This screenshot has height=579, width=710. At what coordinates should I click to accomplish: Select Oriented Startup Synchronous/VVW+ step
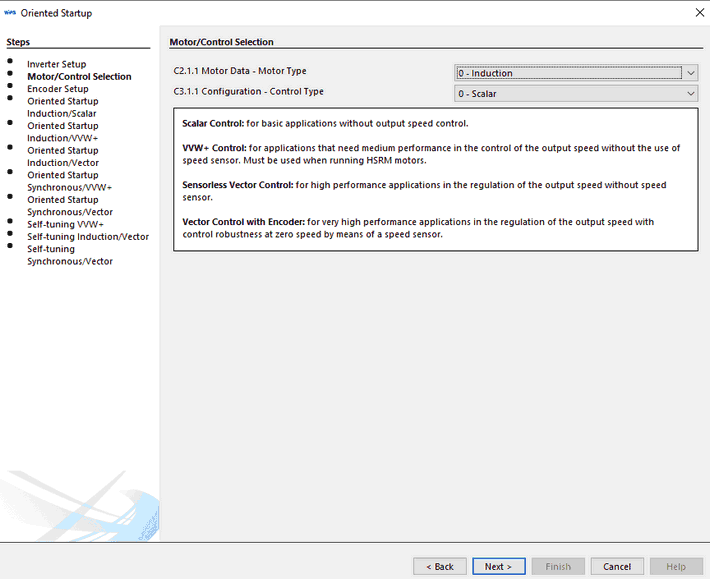[x=69, y=181]
